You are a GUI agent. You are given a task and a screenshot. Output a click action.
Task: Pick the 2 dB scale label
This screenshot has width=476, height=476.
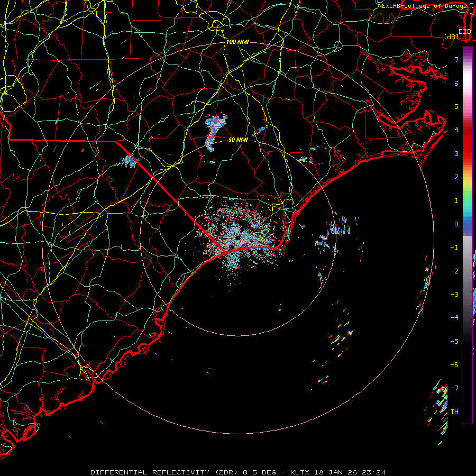[x=456, y=177]
